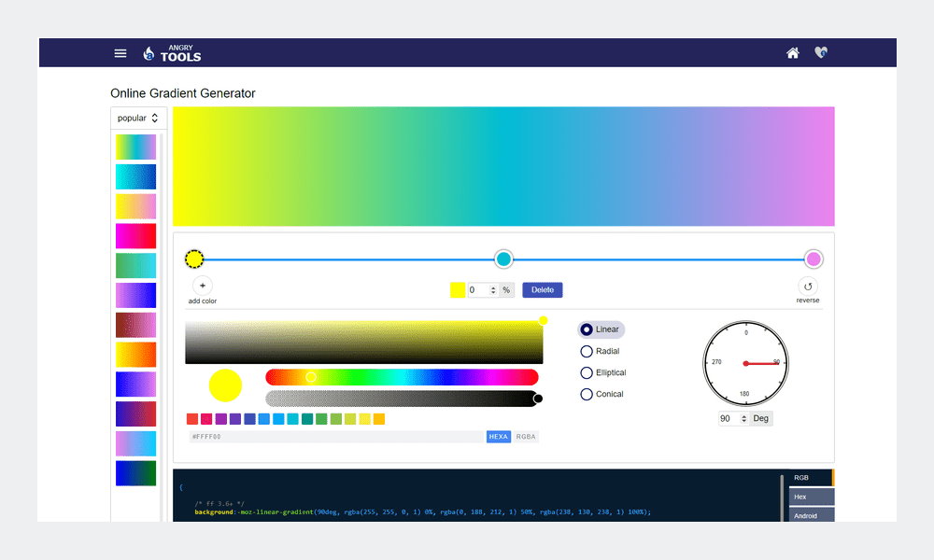Click the angle dial clock control
Screen dimensions: 934x560
point(745,364)
